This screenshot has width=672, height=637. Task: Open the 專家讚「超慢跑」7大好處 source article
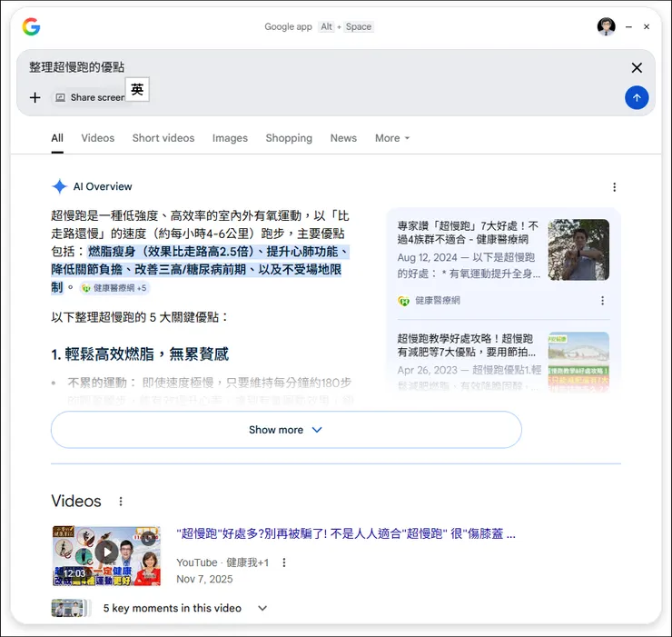[x=468, y=233]
